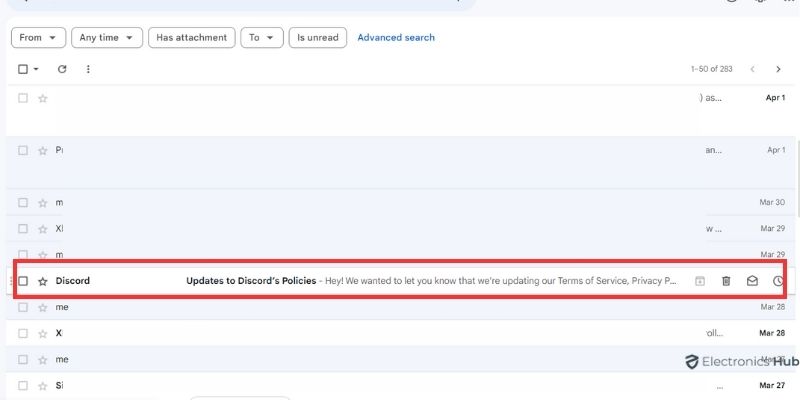Screen dimensions: 800x400
Task: Select the Discord email checkbox
Action: [x=23, y=281]
